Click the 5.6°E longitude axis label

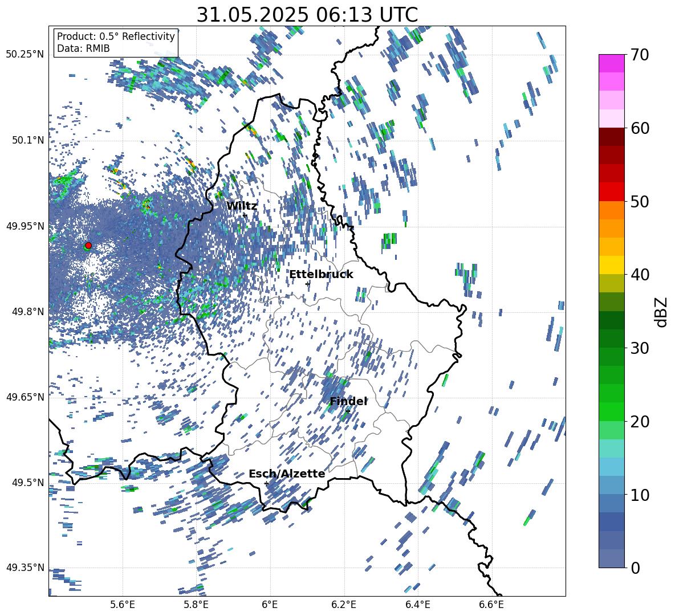(x=123, y=605)
